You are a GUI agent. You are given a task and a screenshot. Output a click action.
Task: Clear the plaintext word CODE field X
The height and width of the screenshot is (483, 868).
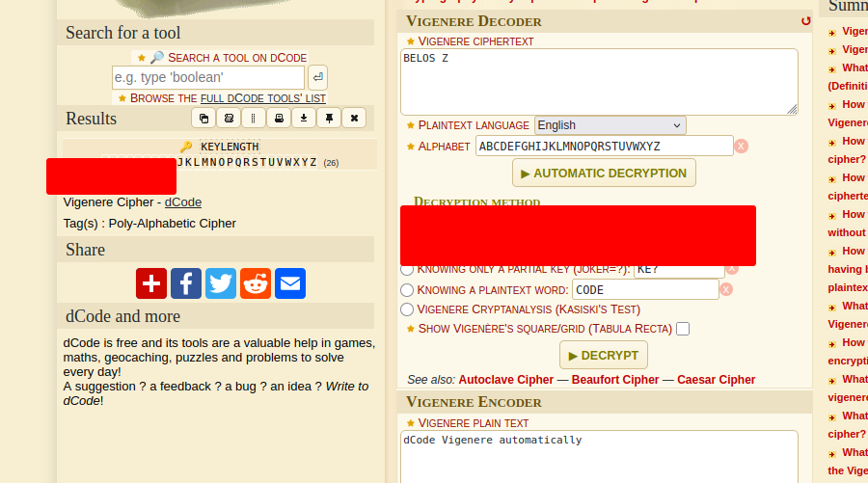tap(726, 289)
